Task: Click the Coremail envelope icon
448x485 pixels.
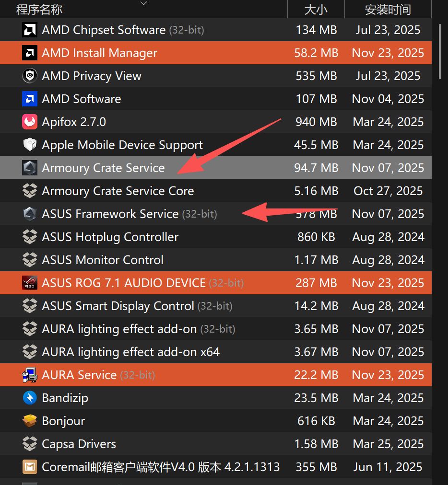Action: 30,467
